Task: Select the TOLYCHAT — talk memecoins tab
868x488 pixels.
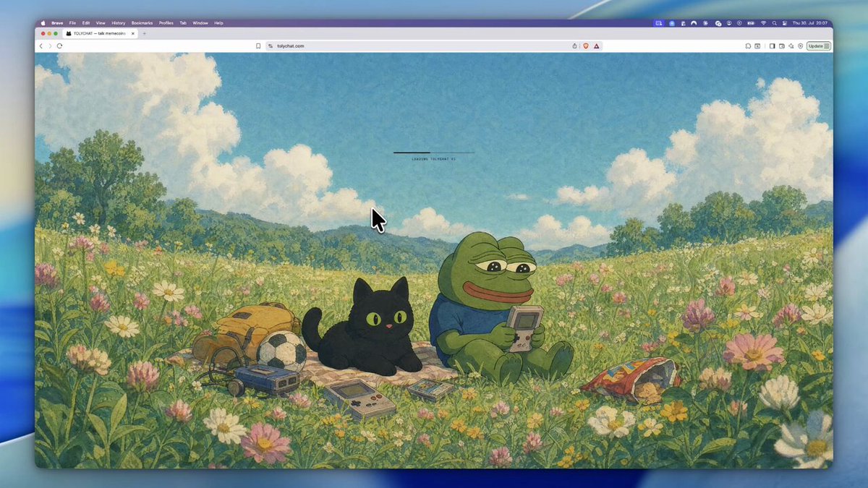Action: click(x=100, y=33)
